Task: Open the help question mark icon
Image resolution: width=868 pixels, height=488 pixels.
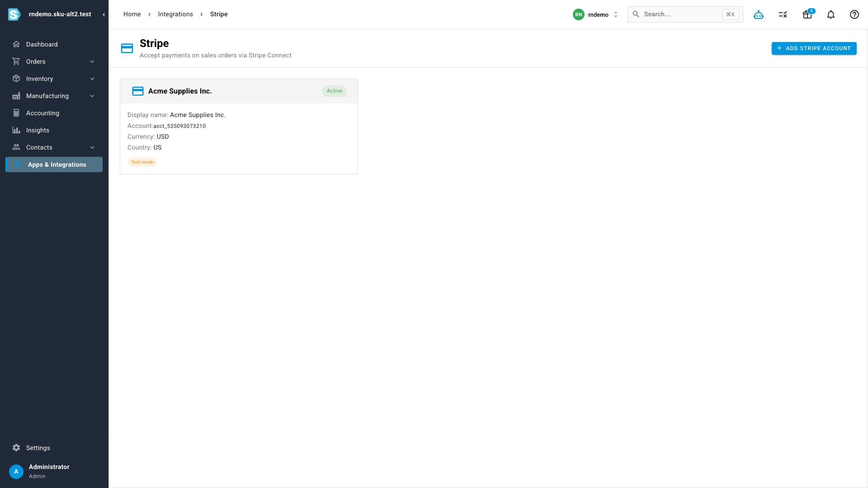Action: point(854,14)
